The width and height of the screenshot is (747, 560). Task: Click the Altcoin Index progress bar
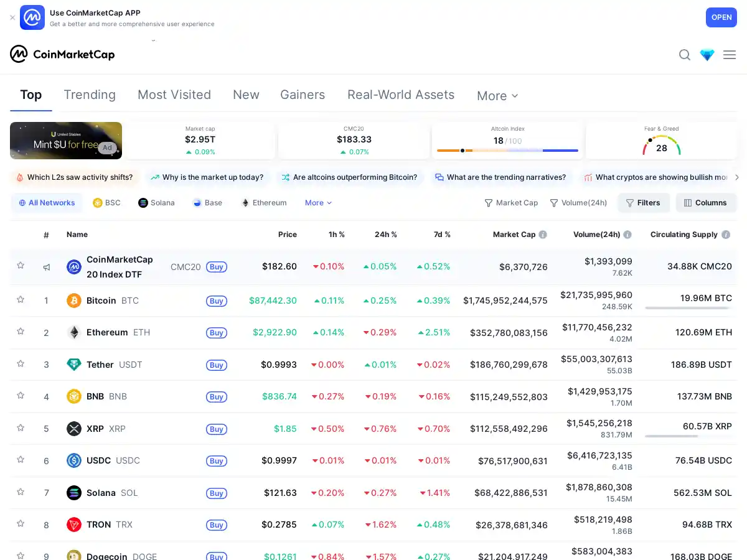[x=507, y=150]
